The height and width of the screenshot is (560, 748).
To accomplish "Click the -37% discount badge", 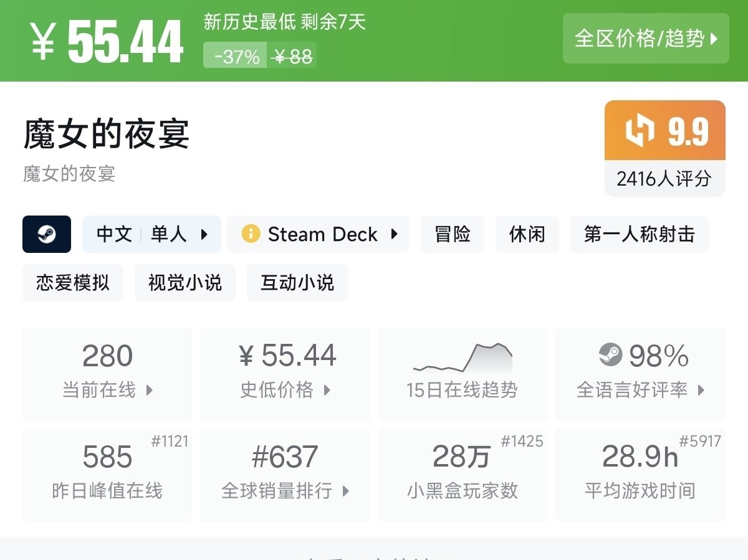I will click(x=236, y=57).
